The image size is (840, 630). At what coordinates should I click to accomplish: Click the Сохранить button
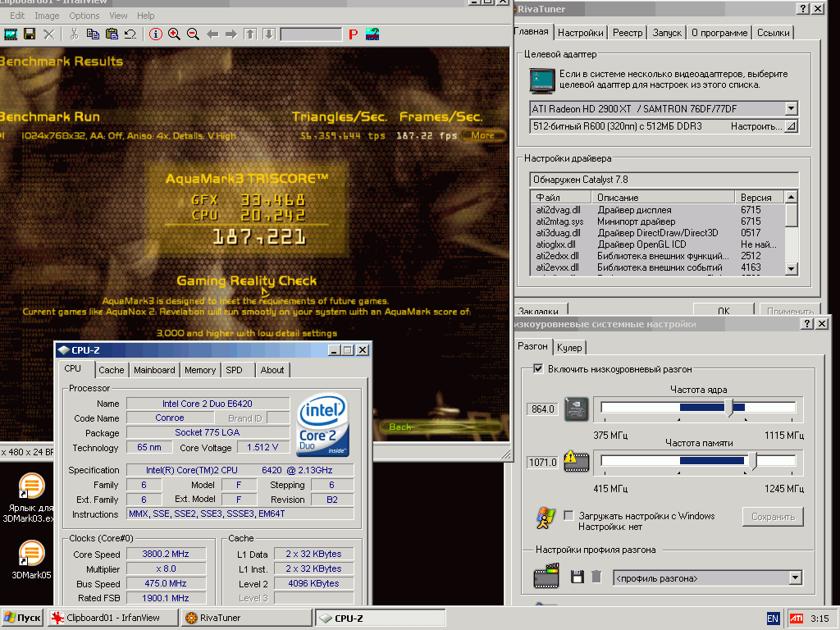pyautogui.click(x=773, y=517)
